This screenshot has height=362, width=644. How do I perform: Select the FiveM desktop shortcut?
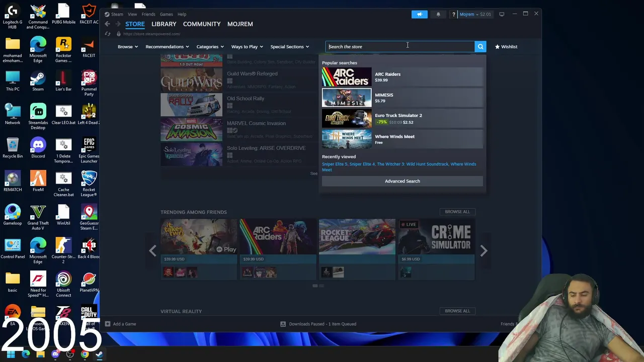click(38, 182)
